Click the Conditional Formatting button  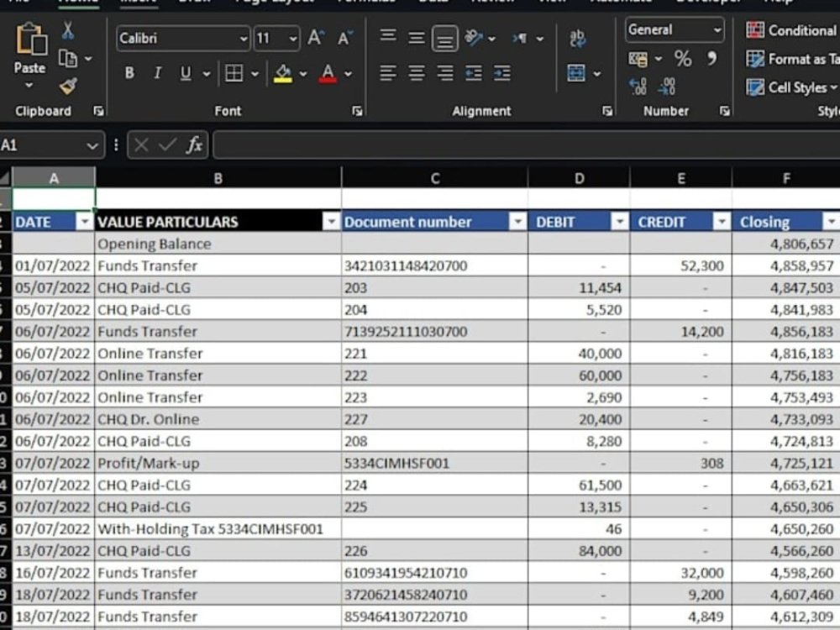(x=792, y=30)
